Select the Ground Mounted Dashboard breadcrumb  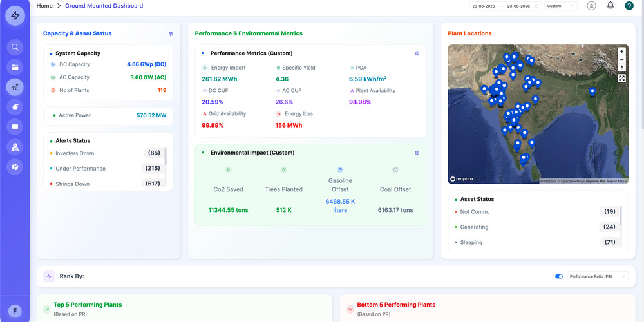pyautogui.click(x=104, y=6)
